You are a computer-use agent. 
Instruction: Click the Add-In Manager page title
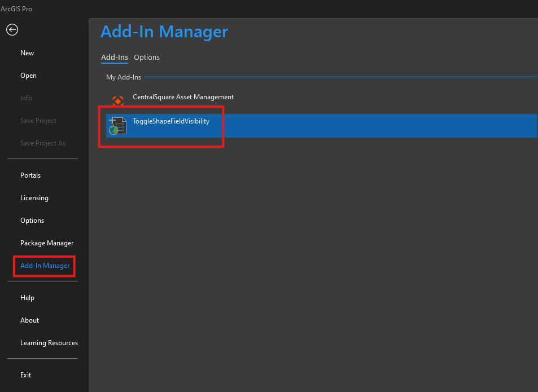pos(164,32)
